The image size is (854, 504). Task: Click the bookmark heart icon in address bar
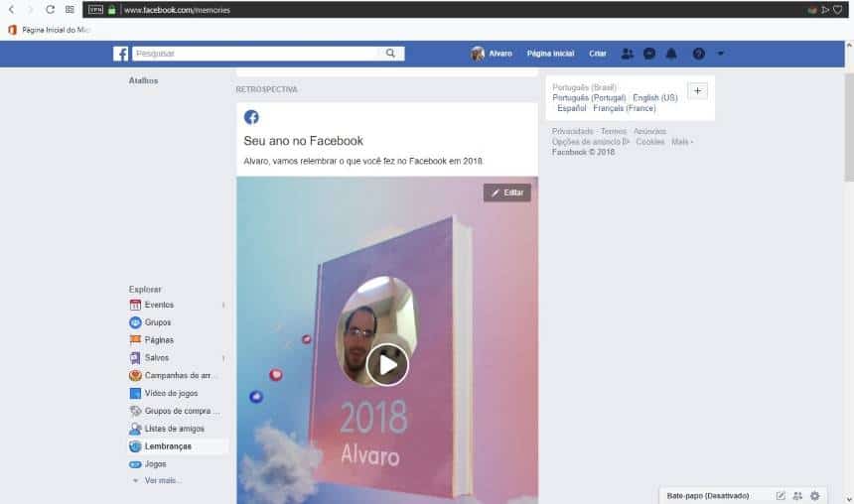(838, 10)
